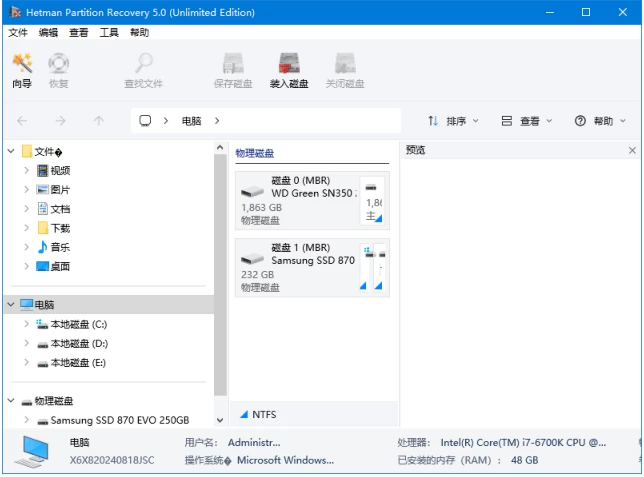The image size is (644, 477).
Task: Expand 本地磁盘 (C:) in the tree
Action: pyautogui.click(x=27, y=324)
